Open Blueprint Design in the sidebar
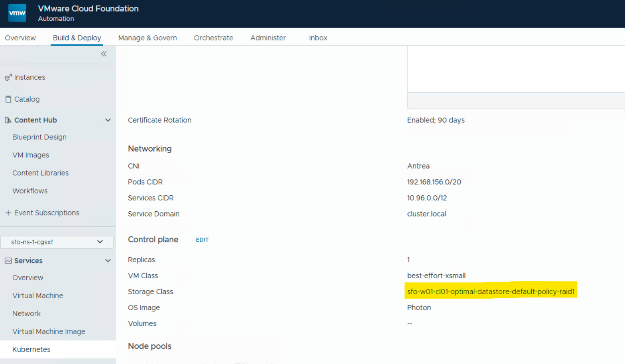This screenshot has height=364, width=625. pos(39,137)
